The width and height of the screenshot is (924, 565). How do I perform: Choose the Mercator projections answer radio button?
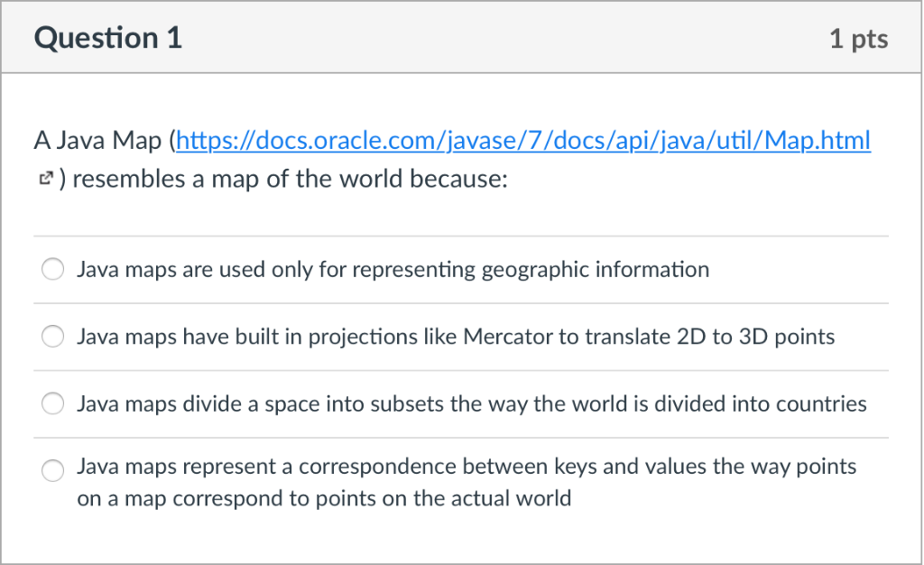(52, 337)
